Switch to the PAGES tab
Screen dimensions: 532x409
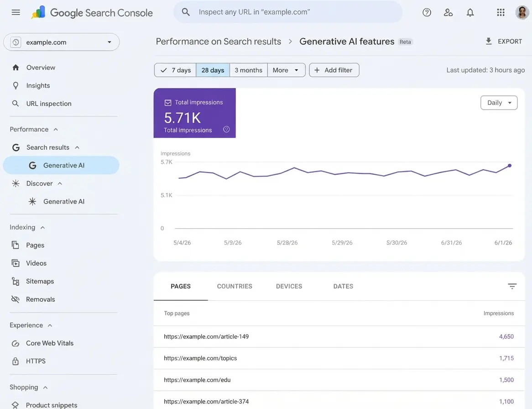181,286
